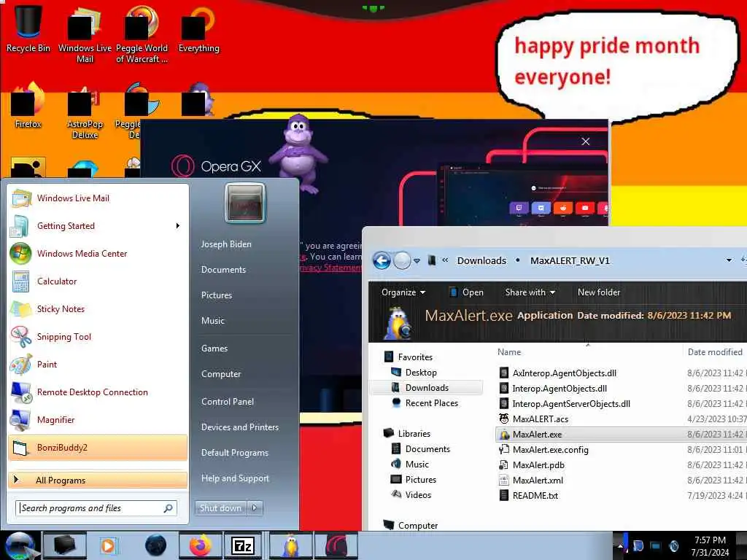Image resolution: width=747 pixels, height=560 pixels.
Task: Click the Shut down button
Action: (x=220, y=508)
